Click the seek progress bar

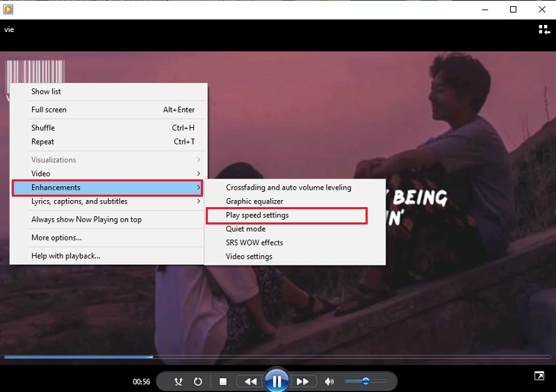coord(277,357)
